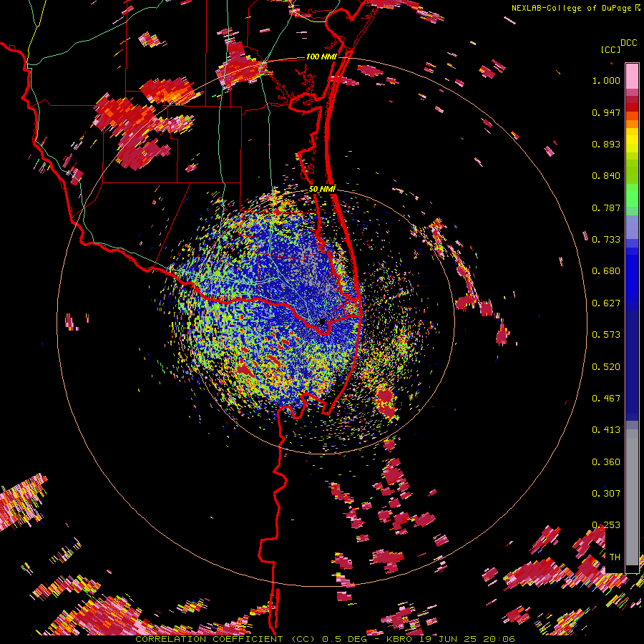This screenshot has width=644, height=644.
Task: Select the 0.680 scale value
Action: 606,271
